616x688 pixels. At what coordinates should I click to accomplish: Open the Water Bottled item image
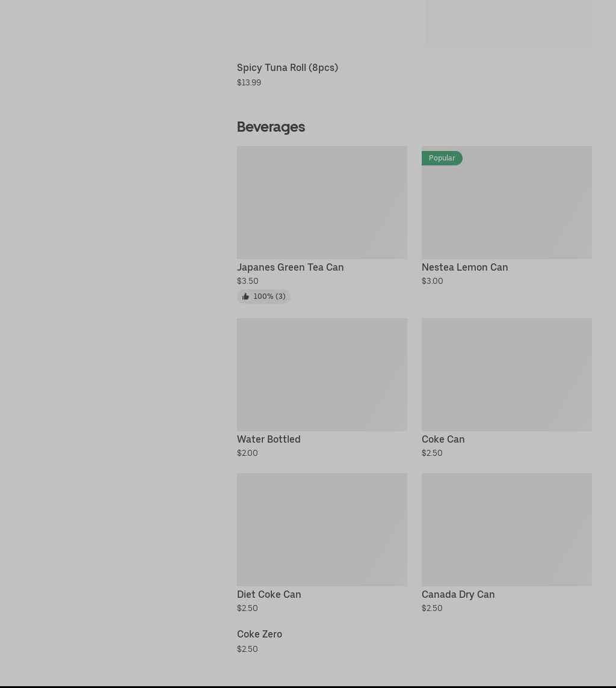pos(322,374)
